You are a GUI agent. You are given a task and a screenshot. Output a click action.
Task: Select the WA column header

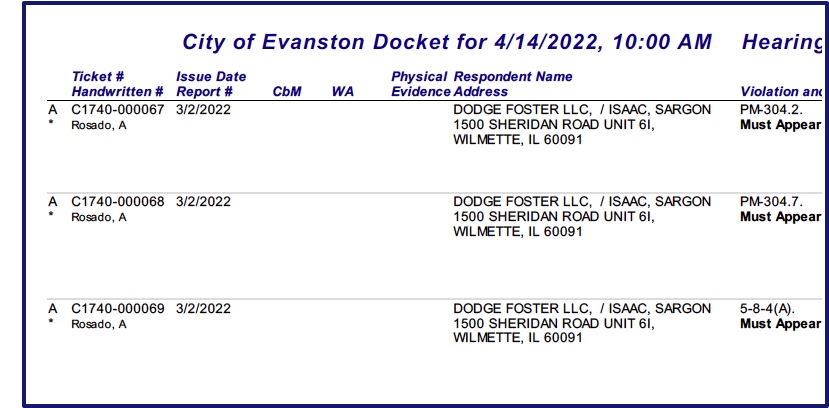coord(342,92)
